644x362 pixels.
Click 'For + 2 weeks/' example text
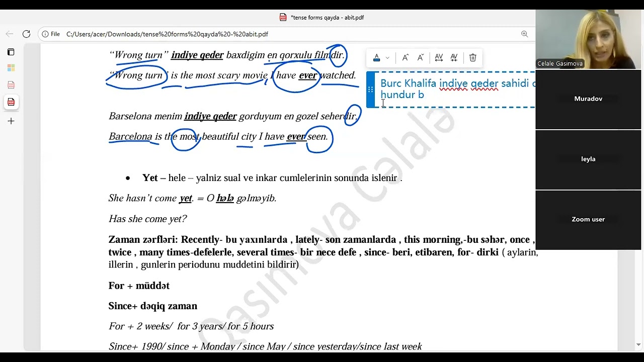tap(140, 326)
